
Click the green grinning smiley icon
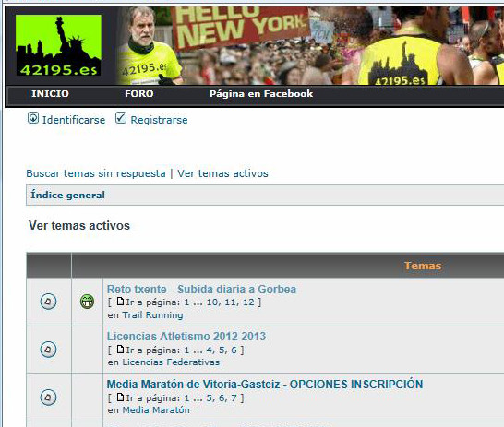tap(87, 302)
